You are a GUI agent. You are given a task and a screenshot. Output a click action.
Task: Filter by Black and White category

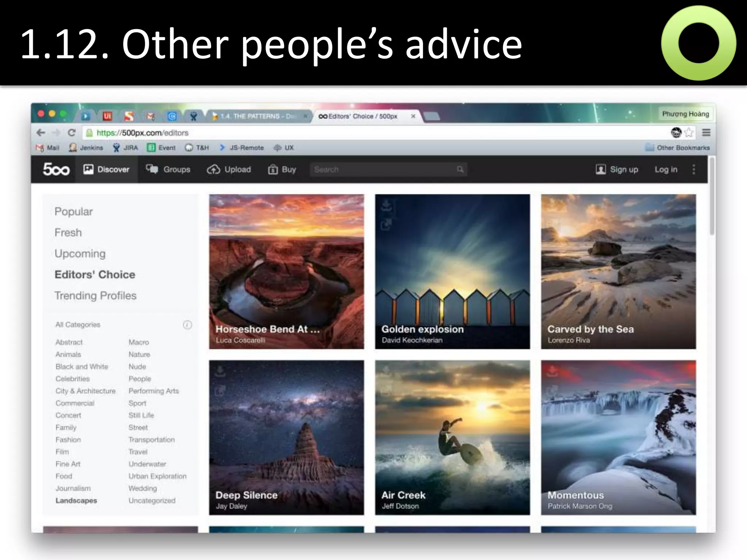pos(82,366)
